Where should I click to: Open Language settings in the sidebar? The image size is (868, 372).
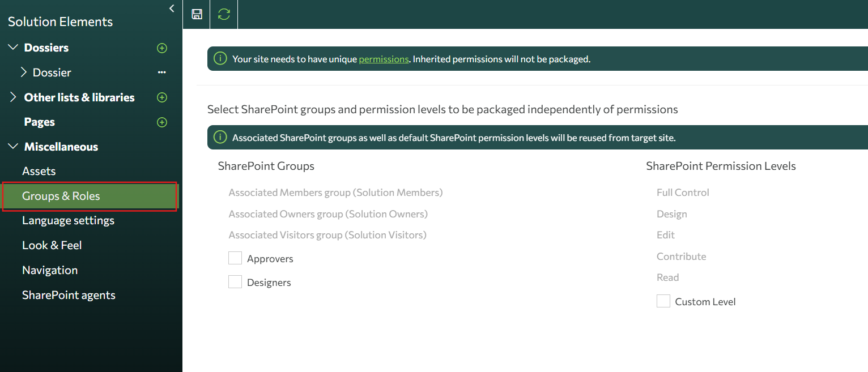click(x=68, y=220)
